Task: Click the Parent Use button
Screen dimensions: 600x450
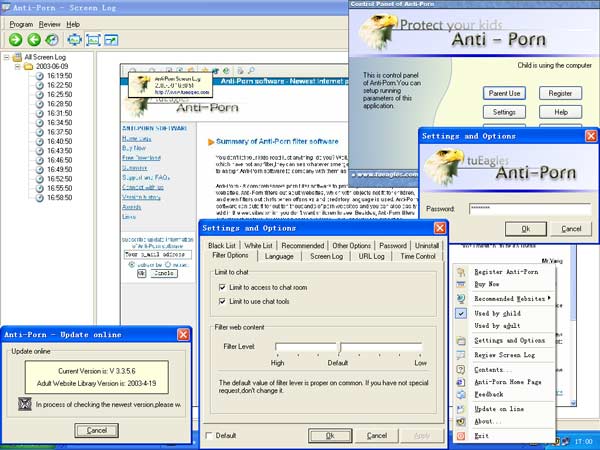Action: pyautogui.click(x=504, y=93)
